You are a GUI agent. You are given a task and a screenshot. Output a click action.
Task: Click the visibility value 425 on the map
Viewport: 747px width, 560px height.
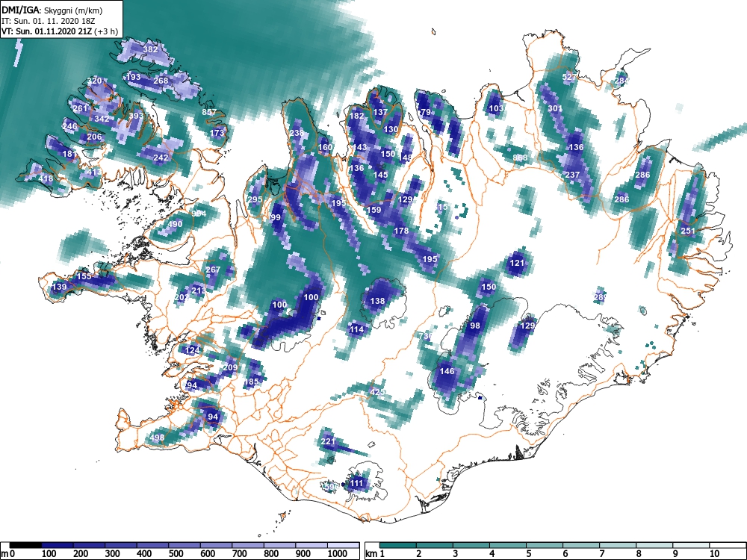pyautogui.click(x=377, y=393)
